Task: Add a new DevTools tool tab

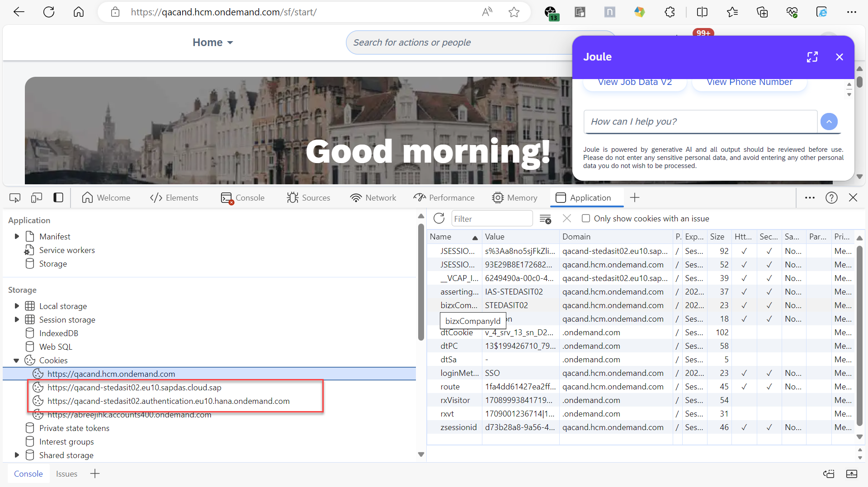Action: point(635,198)
